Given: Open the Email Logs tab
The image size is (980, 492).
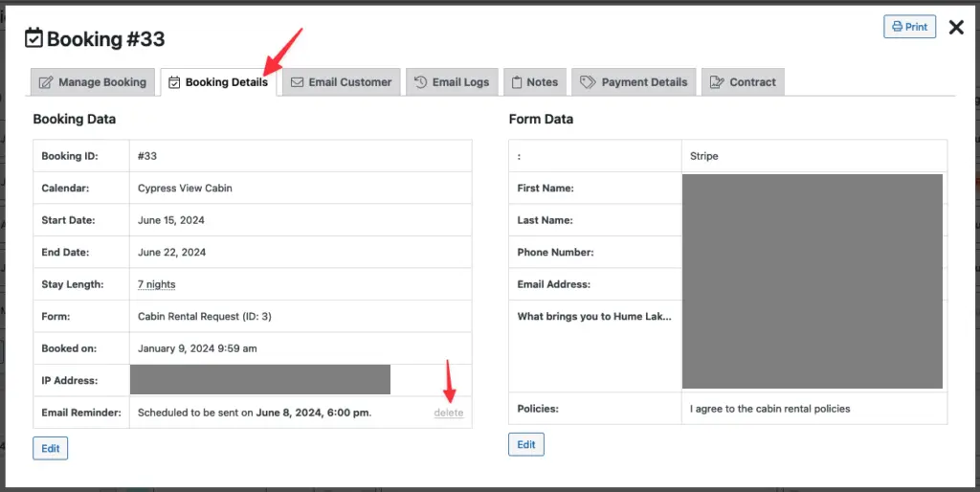Looking at the screenshot, I should (452, 82).
